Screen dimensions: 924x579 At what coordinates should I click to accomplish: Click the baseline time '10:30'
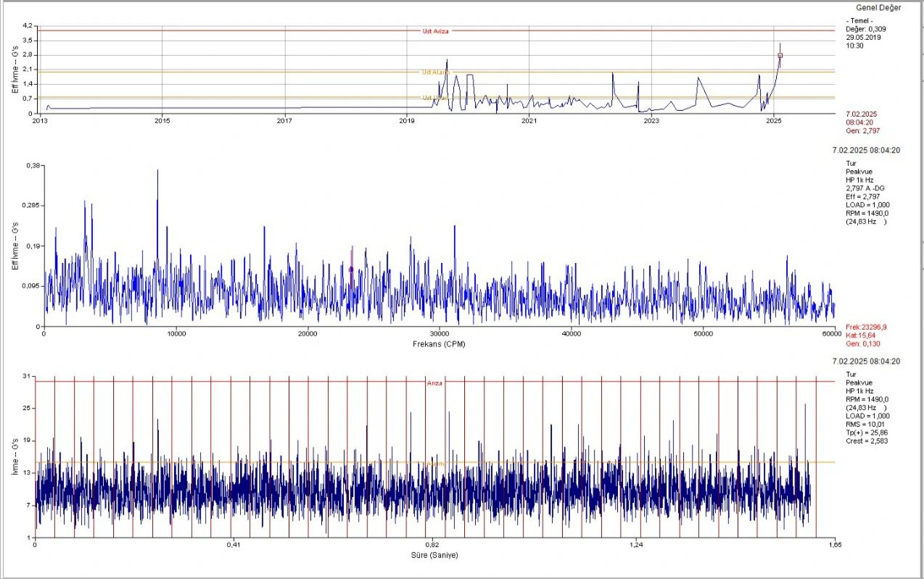click(x=854, y=45)
